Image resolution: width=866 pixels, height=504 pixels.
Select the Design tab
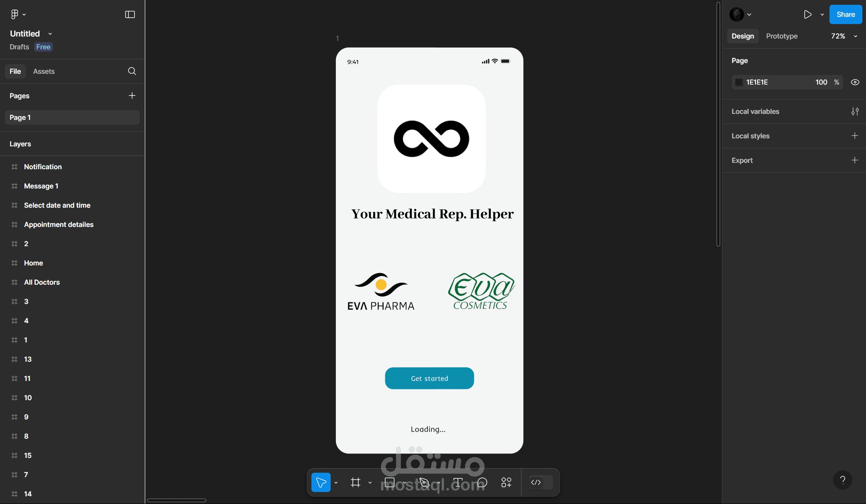742,35
